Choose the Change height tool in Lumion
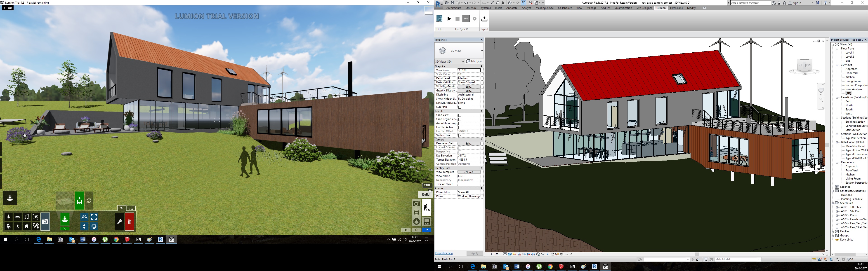The height and width of the screenshot is (271, 868). [x=84, y=226]
